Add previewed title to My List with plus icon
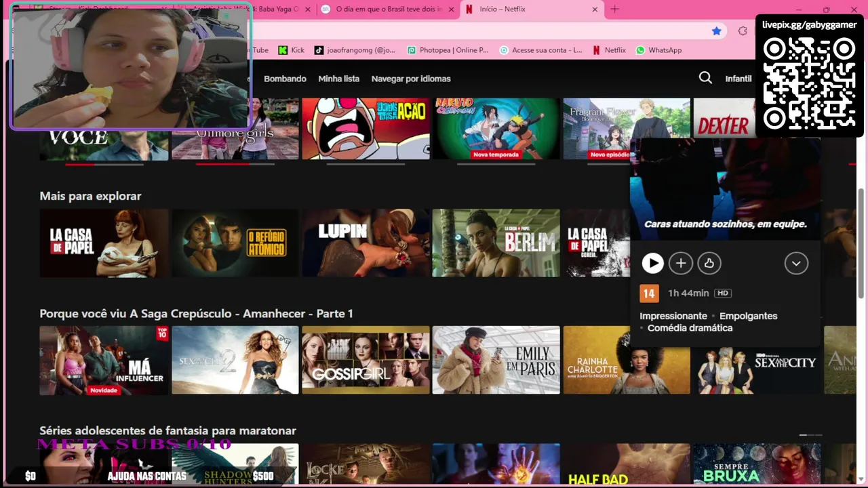The width and height of the screenshot is (868, 488). point(681,263)
